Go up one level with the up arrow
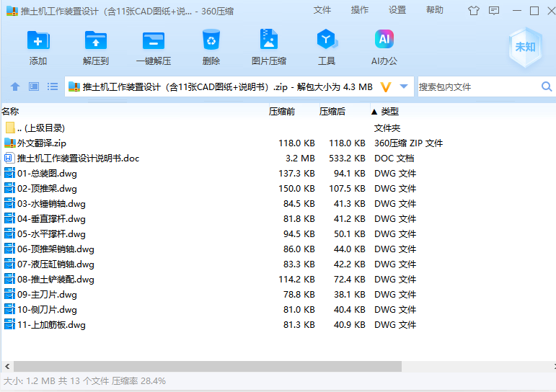The image size is (556, 392). click(x=15, y=86)
